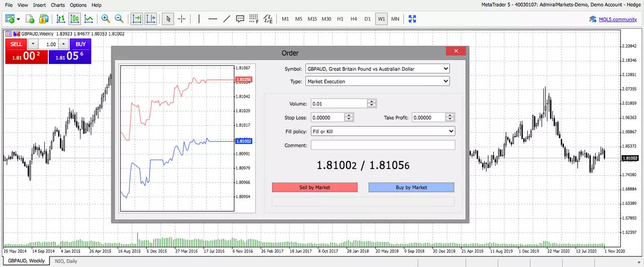
Task: Click the one-click volume 1.00 field
Action: point(48,44)
